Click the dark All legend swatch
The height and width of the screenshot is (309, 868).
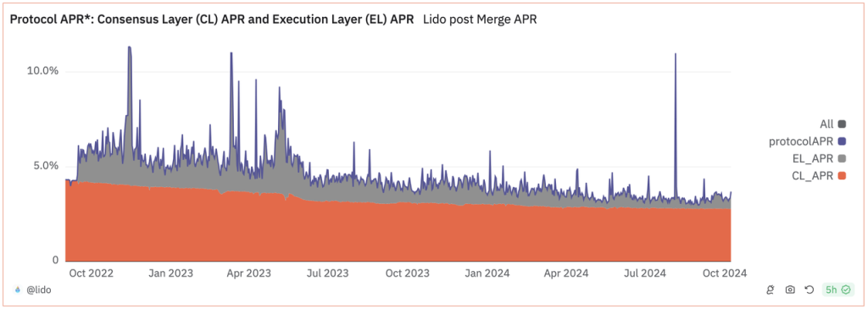click(842, 124)
